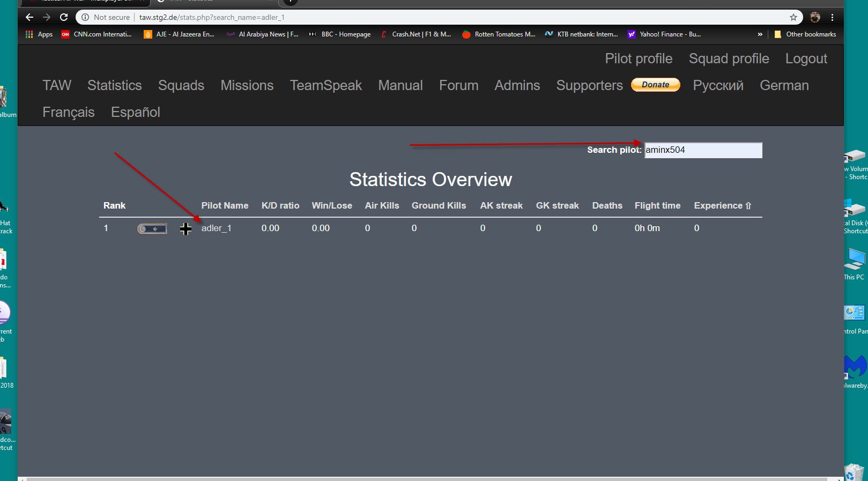Click Logout link
This screenshot has height=481, width=868.
click(x=806, y=58)
